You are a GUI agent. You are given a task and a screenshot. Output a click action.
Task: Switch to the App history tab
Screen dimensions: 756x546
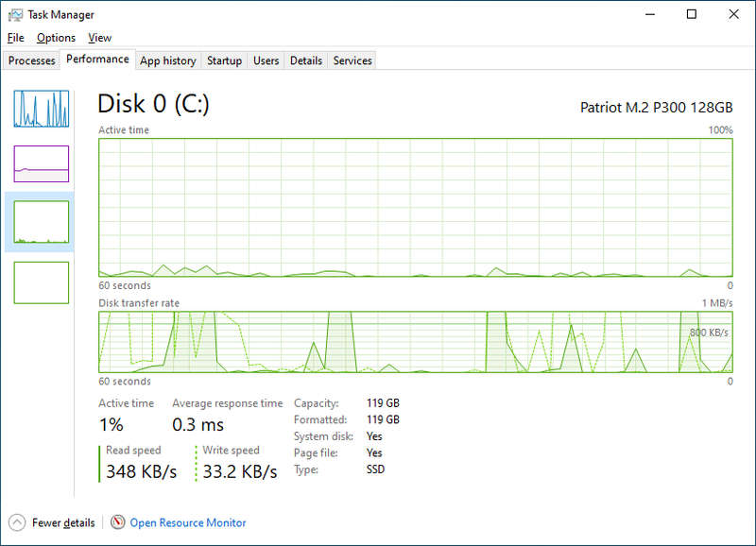(x=167, y=60)
